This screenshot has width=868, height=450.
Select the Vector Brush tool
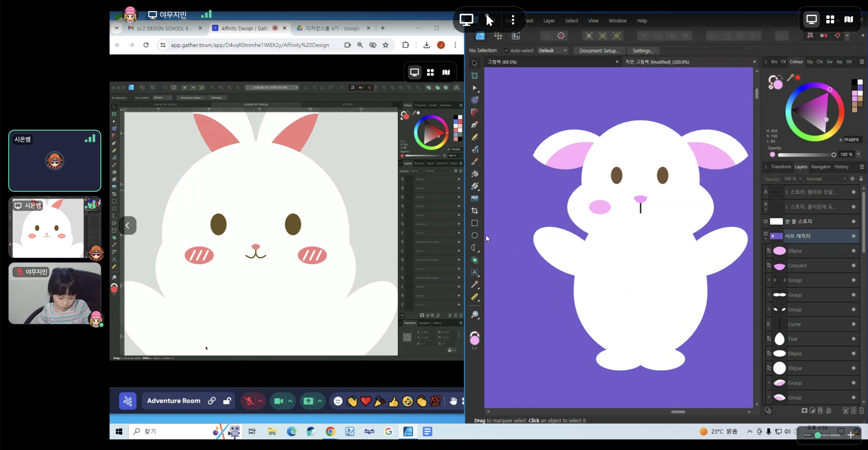[474, 149]
